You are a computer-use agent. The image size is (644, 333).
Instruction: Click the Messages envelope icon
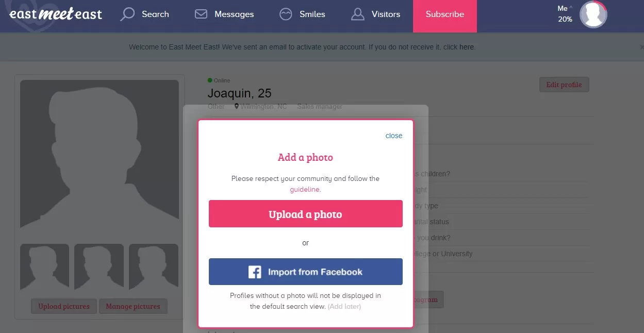(201, 14)
